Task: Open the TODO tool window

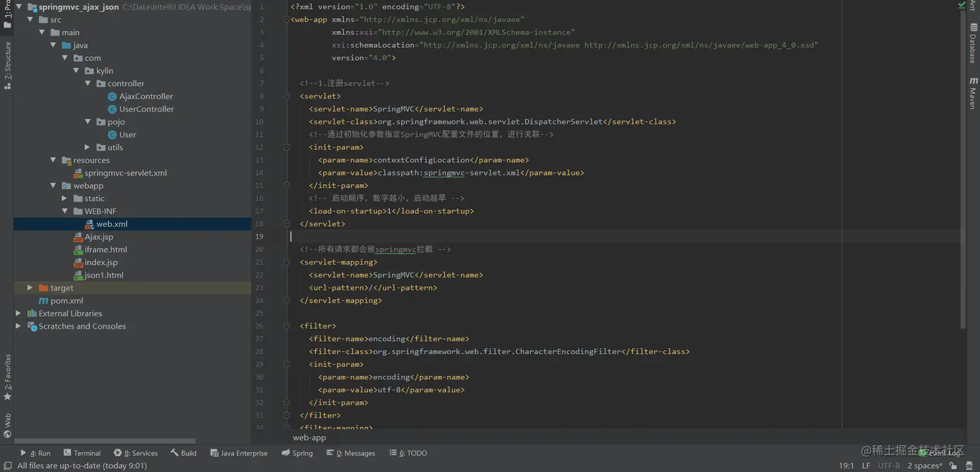Action: tap(408, 453)
